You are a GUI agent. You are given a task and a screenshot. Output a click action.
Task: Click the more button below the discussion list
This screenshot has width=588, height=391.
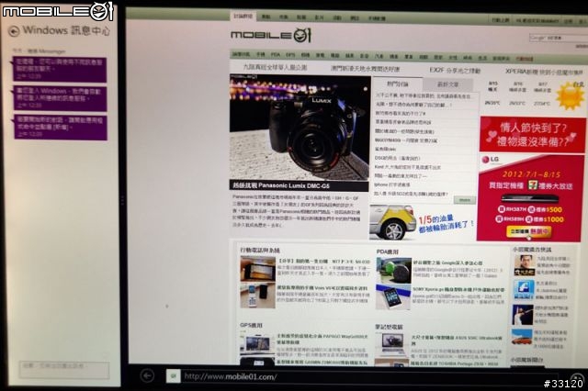[x=465, y=200]
